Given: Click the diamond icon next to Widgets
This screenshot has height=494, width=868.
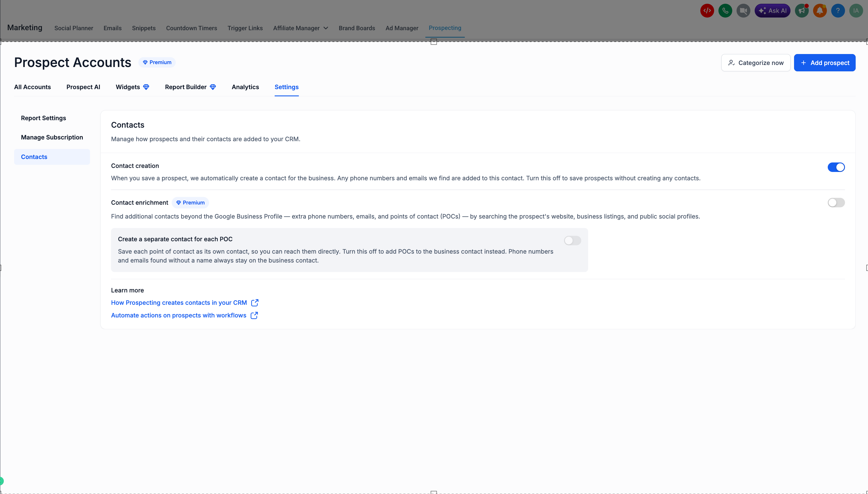Looking at the screenshot, I should click(x=146, y=87).
